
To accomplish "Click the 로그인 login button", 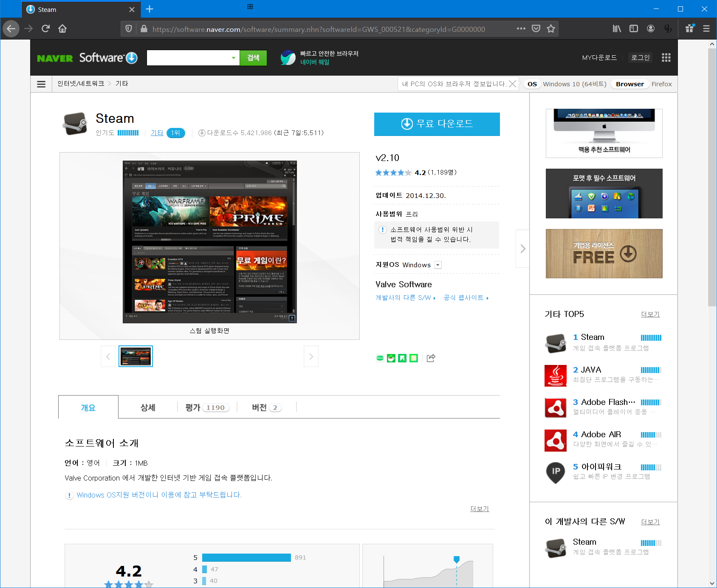I will pyautogui.click(x=640, y=57).
